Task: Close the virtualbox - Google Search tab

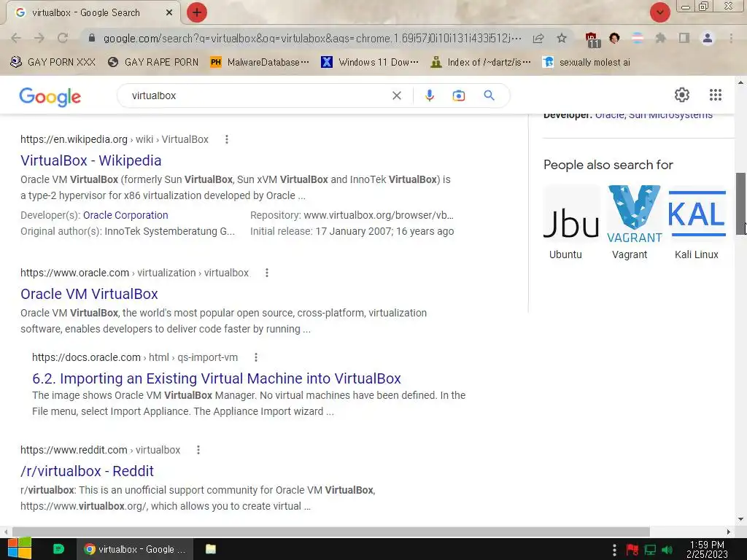Action: pyautogui.click(x=169, y=13)
